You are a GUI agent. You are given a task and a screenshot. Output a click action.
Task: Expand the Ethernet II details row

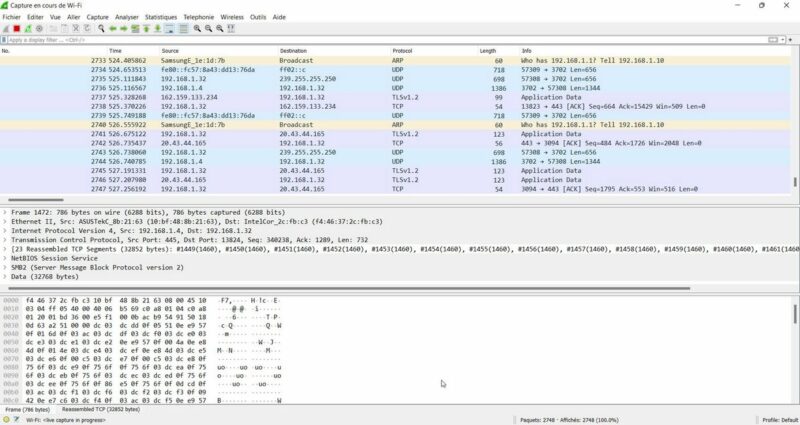5,221
